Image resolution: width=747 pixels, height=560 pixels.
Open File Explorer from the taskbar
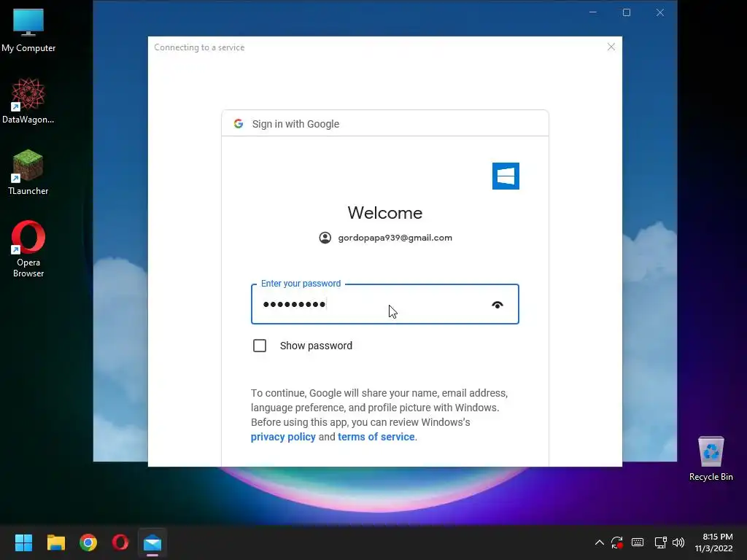point(55,542)
